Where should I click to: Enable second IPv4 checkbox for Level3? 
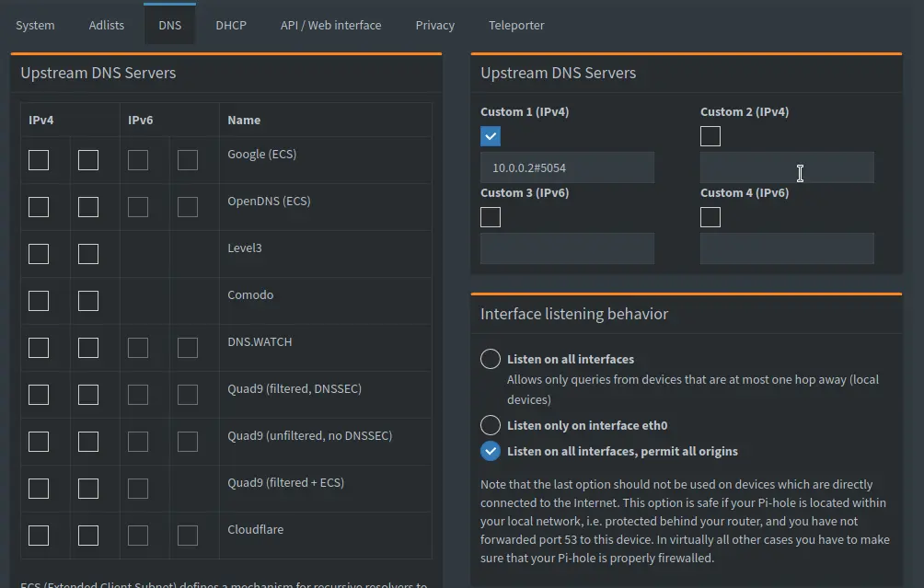[88, 254]
